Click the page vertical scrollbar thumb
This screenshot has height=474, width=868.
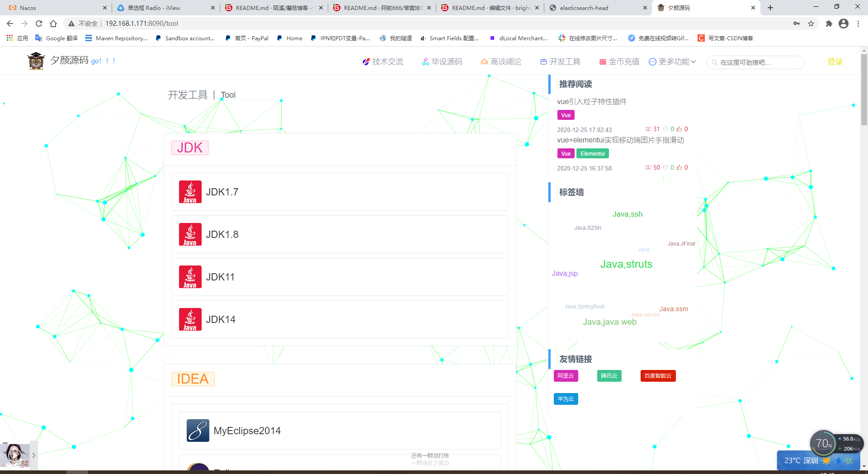pyautogui.click(x=864, y=90)
